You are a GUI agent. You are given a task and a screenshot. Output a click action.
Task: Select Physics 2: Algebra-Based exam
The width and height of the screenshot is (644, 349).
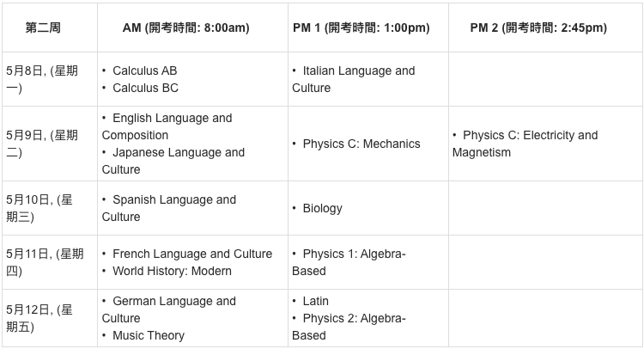349,327
